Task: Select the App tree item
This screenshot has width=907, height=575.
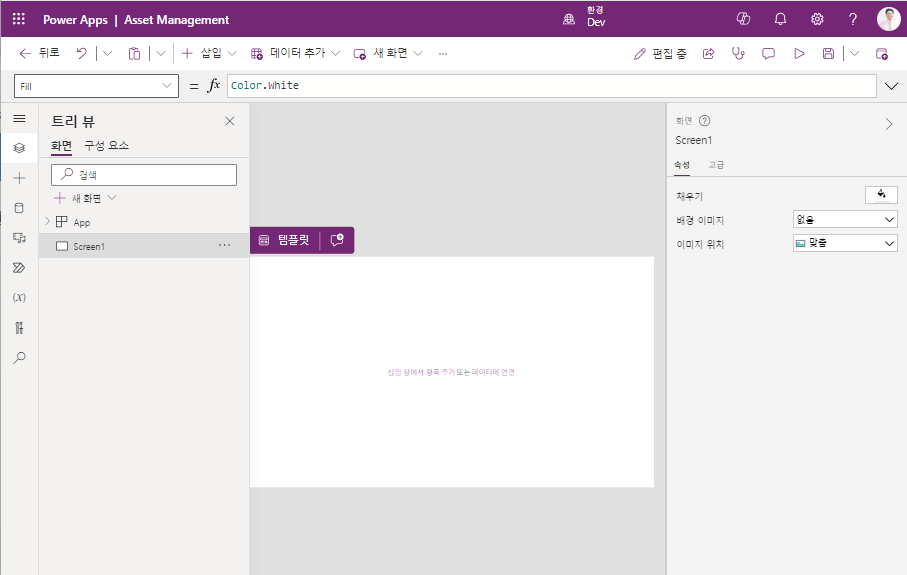Action: click(x=82, y=222)
